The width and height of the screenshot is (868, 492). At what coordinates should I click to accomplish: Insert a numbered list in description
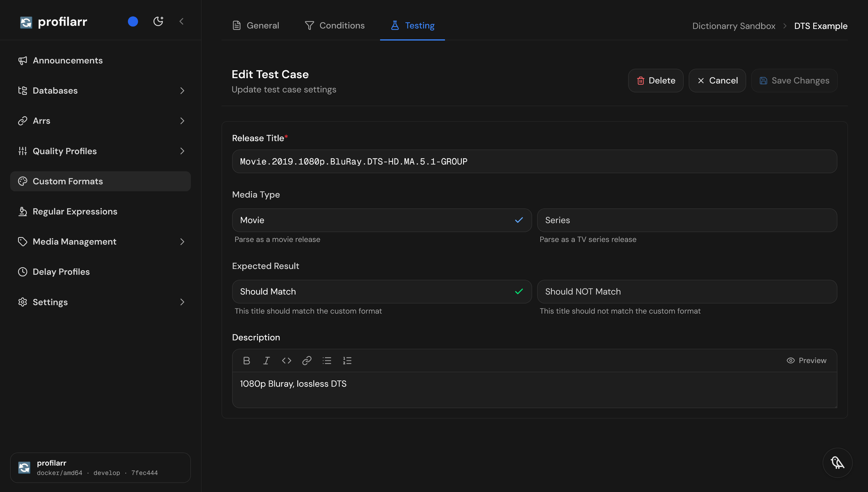[347, 361]
